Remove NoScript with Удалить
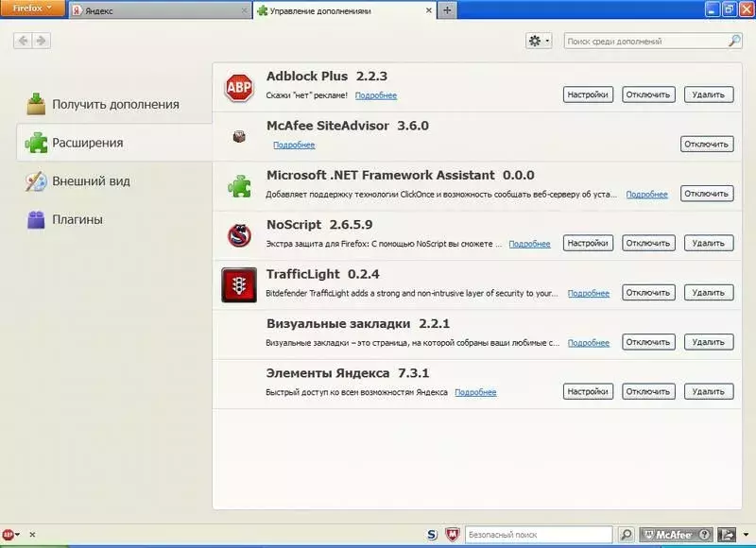This screenshot has height=548, width=756. [x=708, y=243]
